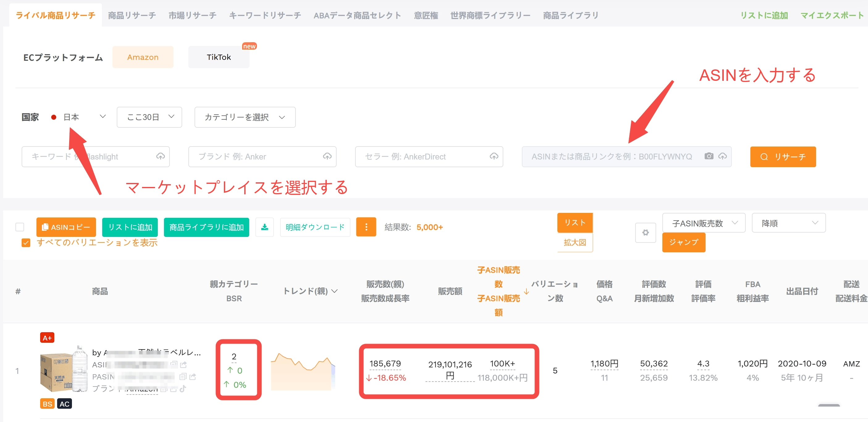
Task: Click the マイエクスポート link
Action: [x=832, y=15]
